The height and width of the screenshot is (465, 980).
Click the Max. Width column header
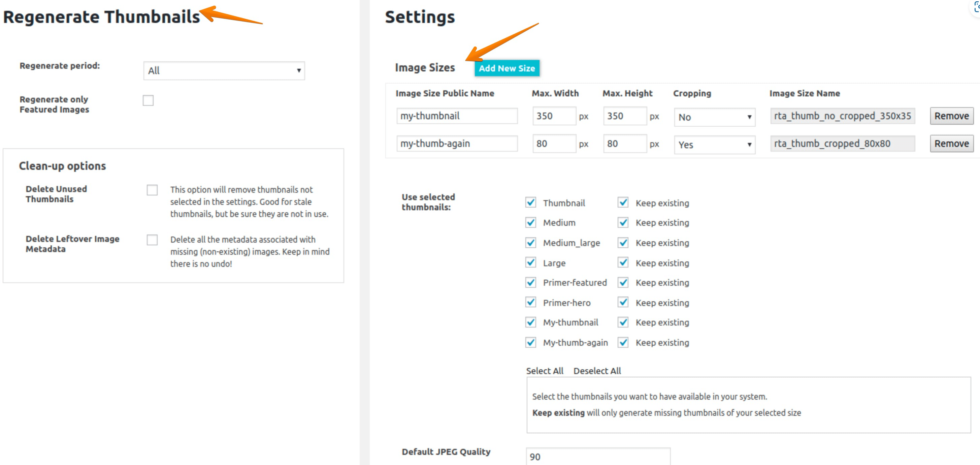point(555,93)
